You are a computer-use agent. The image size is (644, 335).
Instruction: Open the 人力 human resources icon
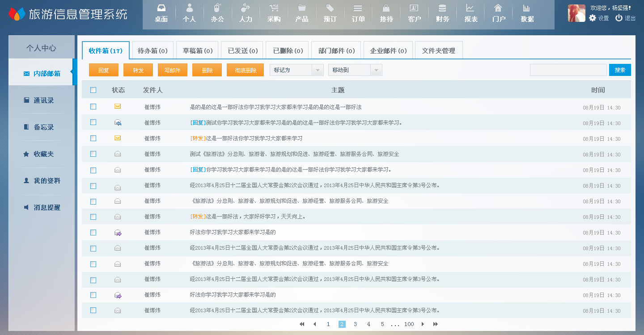pyautogui.click(x=246, y=13)
